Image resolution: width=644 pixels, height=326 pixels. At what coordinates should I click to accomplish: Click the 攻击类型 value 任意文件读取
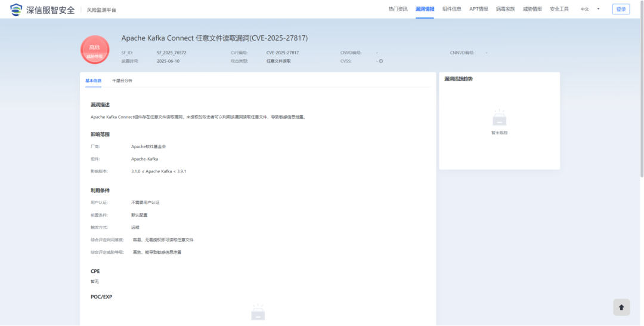(278, 61)
